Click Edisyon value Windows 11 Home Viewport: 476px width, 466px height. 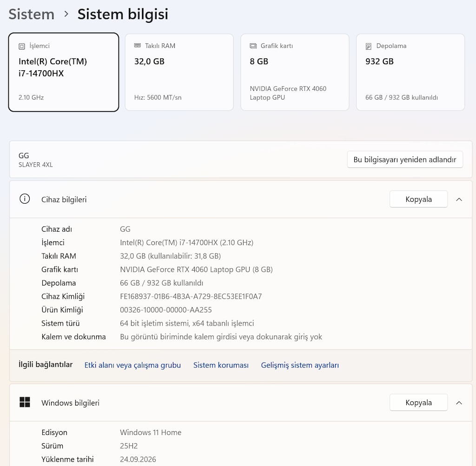(x=151, y=432)
